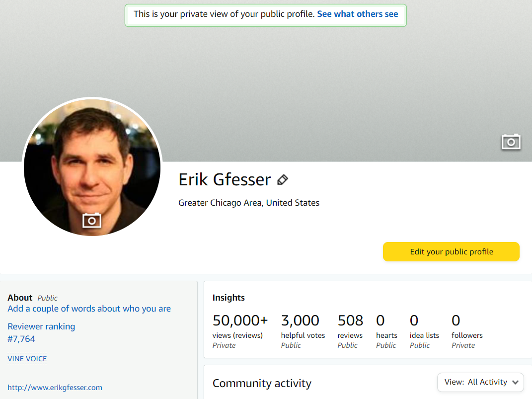Click the #7,764 ranking number
Screen dimensions: 532x399
[x=21, y=339]
